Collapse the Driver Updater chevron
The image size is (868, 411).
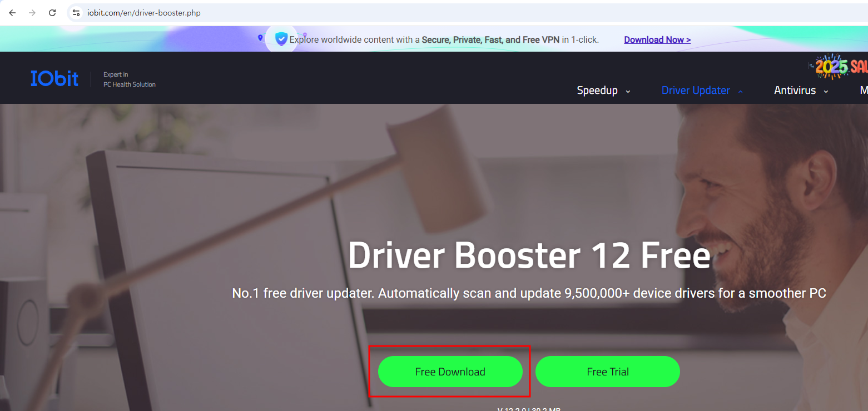pos(740,91)
